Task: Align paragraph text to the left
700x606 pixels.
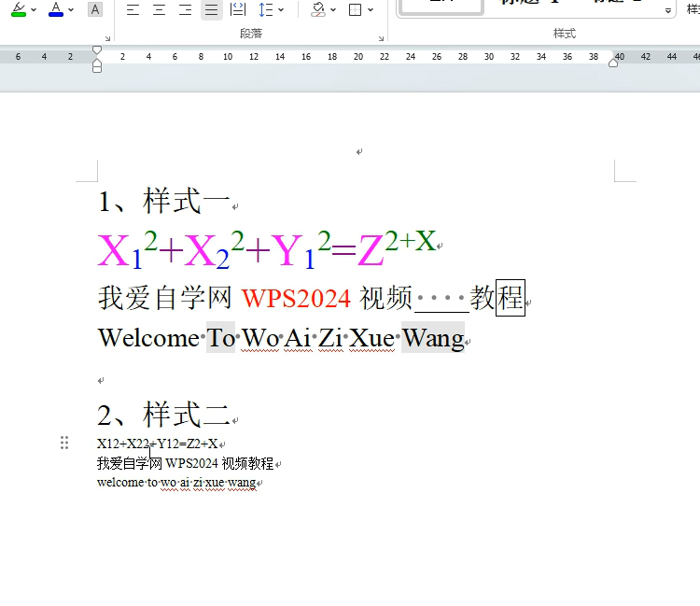Action: click(133, 9)
